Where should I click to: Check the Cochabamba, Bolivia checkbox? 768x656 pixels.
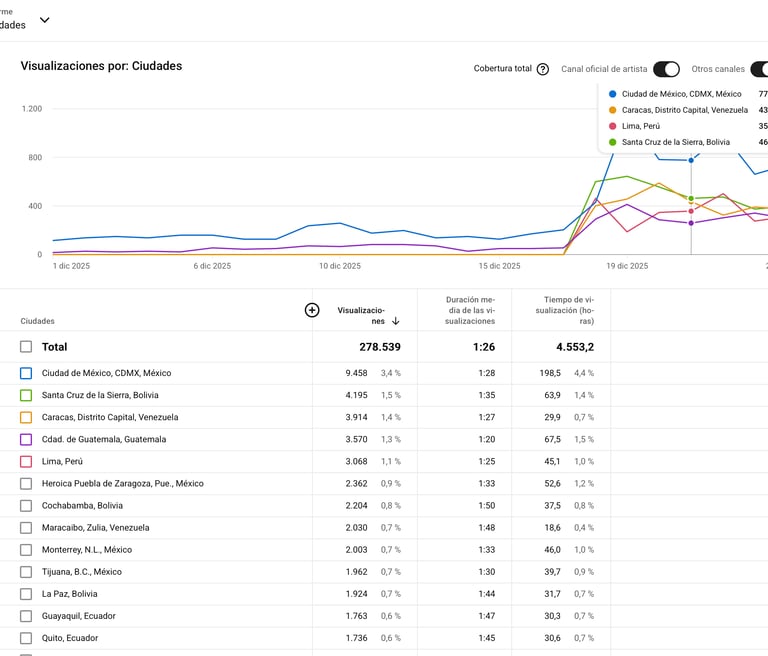point(26,505)
